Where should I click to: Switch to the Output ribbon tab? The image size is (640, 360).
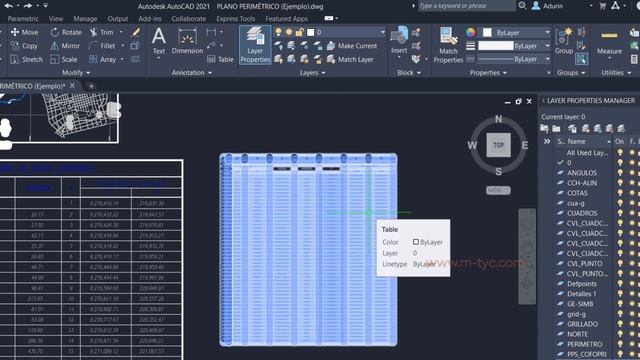(118, 18)
